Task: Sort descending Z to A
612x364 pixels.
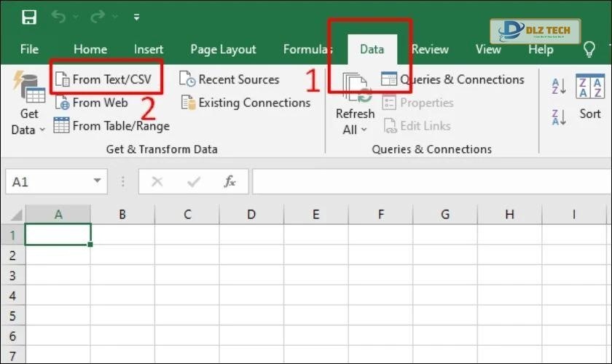Action: coord(559,116)
